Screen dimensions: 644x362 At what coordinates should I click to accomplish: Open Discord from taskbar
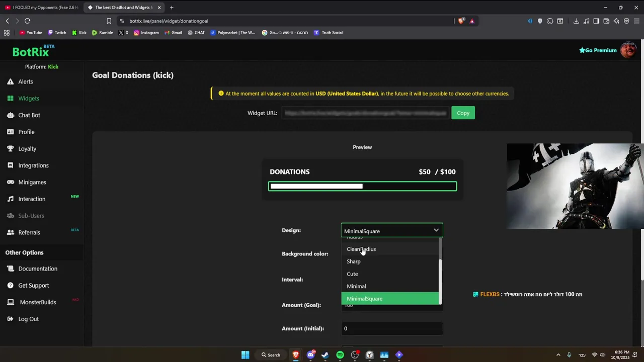tap(310, 355)
